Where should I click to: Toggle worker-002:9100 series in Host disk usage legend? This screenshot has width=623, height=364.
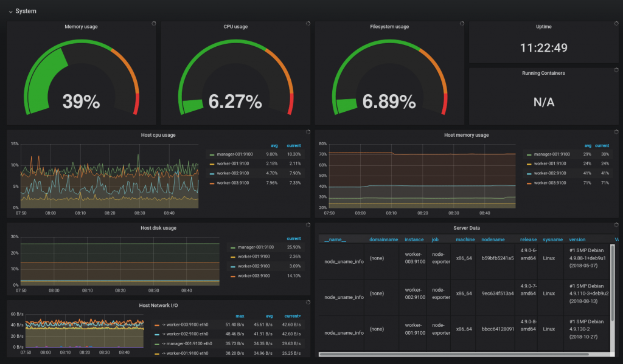coord(254,266)
